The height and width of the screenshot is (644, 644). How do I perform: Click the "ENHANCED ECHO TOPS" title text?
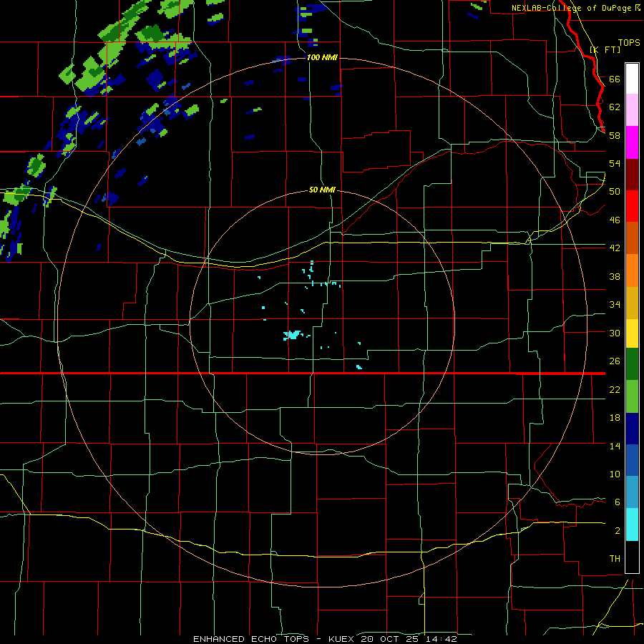pos(251,639)
